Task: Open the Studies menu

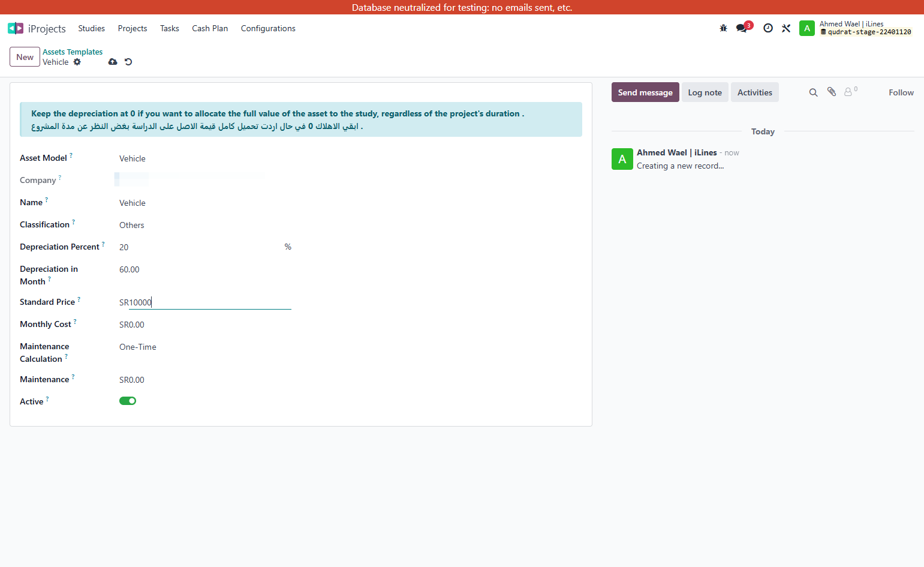Action: (91, 28)
